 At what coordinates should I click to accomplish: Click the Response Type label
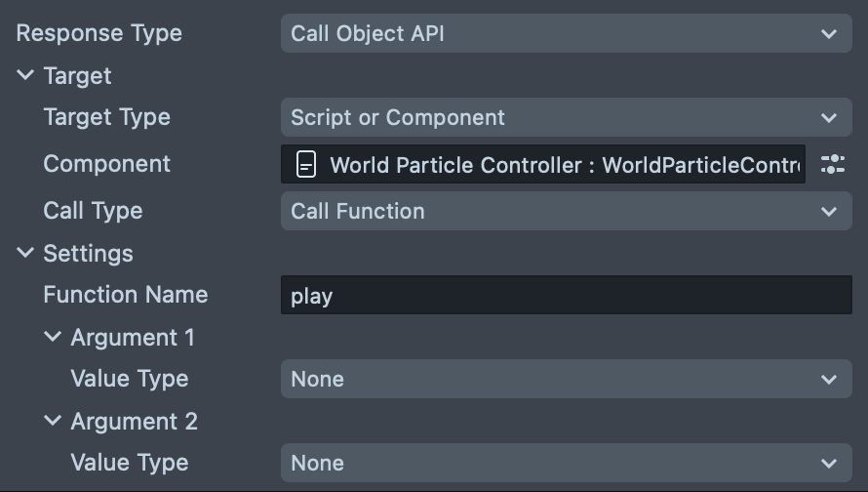[x=99, y=33]
